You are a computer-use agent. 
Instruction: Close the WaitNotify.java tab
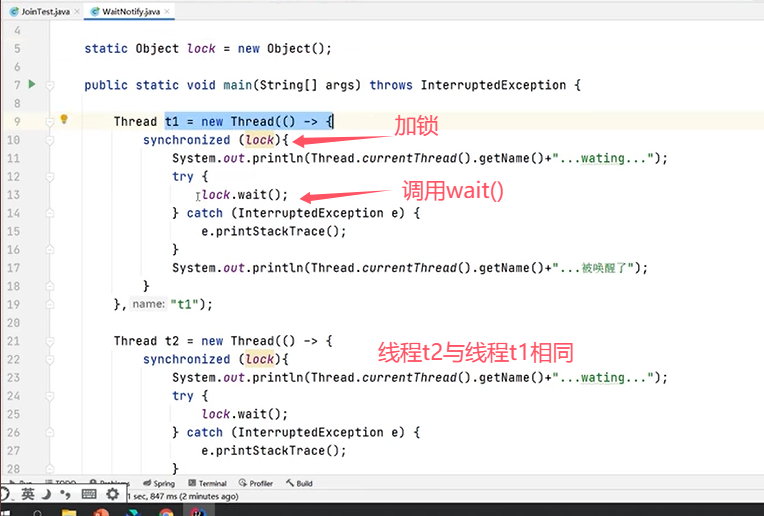pos(167,11)
